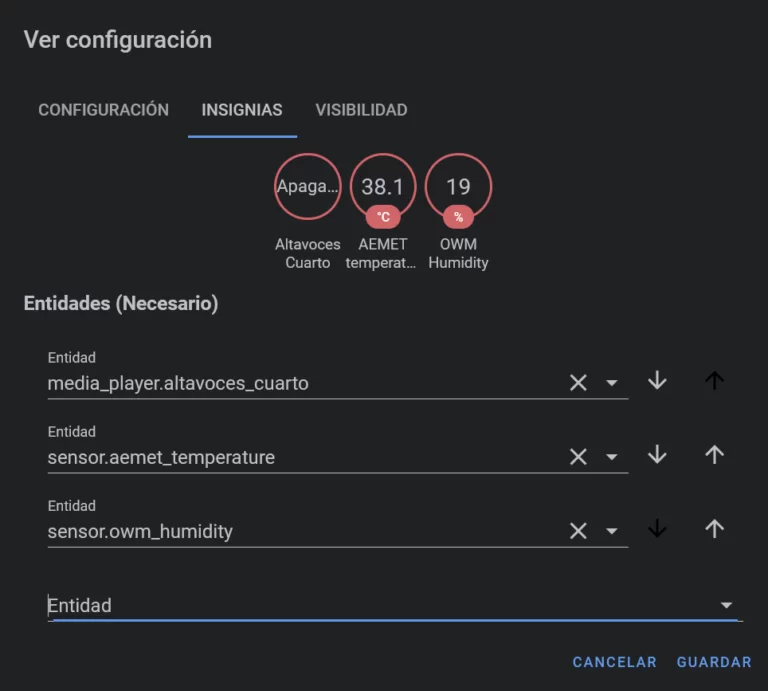Viewport: 768px width, 691px height.
Task: Move media_player.altavoces_cuarto down one position
Action: [657, 381]
